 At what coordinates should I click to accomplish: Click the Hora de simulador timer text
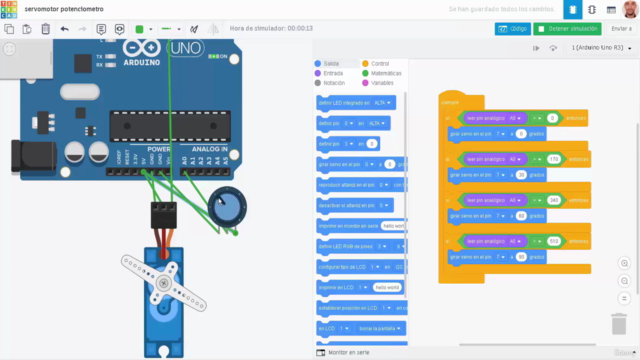[271, 29]
